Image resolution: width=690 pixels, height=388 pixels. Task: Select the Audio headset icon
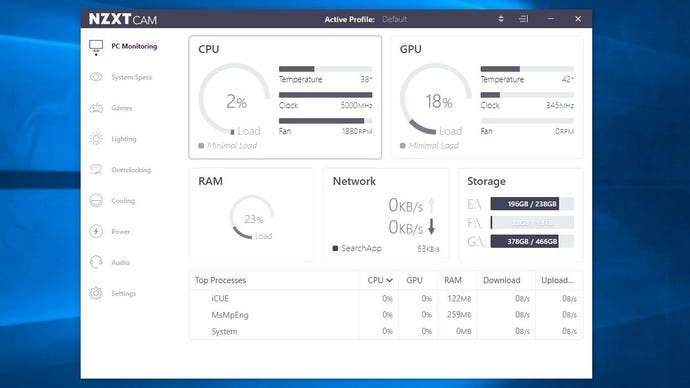96,262
